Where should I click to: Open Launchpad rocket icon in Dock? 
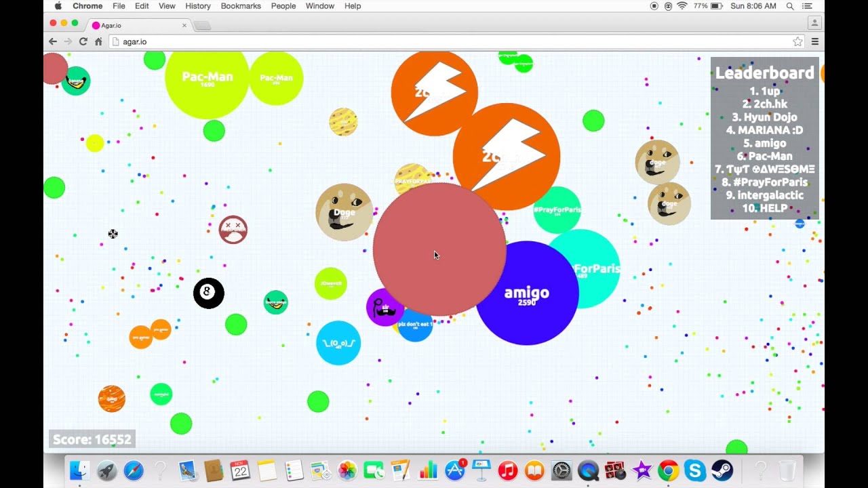[x=106, y=470]
